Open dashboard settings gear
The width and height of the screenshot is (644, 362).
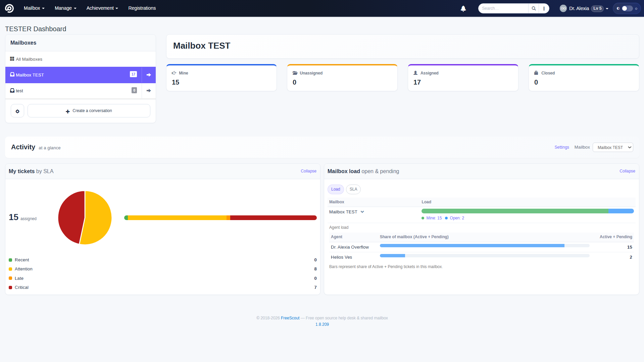[x=17, y=111]
